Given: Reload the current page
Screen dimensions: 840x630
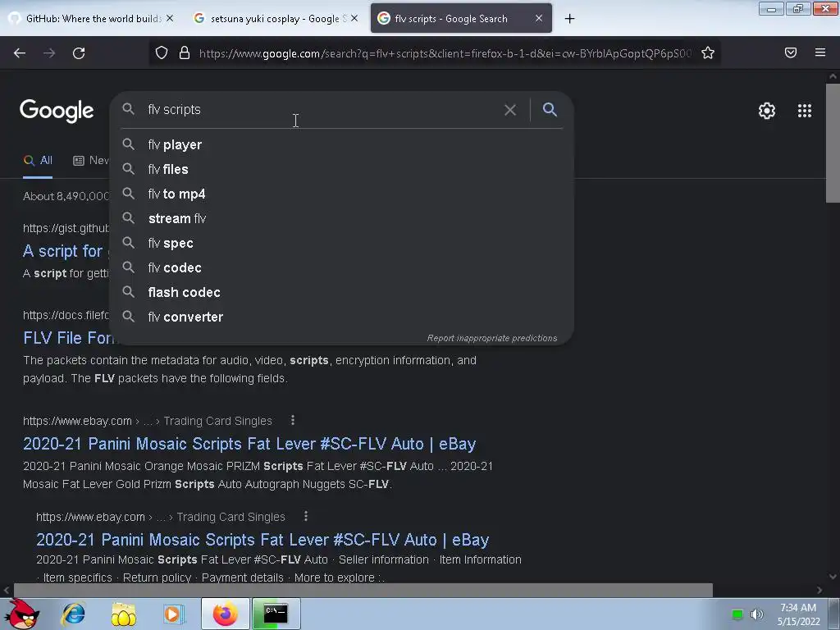Looking at the screenshot, I should pos(79,53).
